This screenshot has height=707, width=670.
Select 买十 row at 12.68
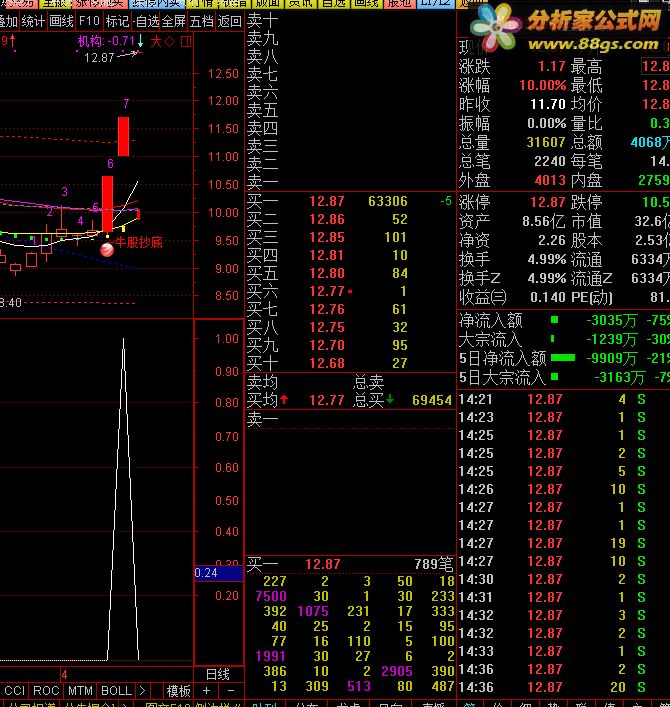[350, 363]
